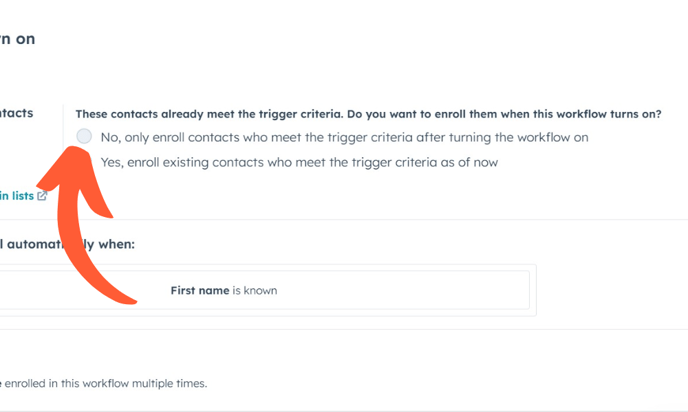Screen dimensions: 688x412
Task: Click empty space right of the trigger card
Action: pos(610,290)
